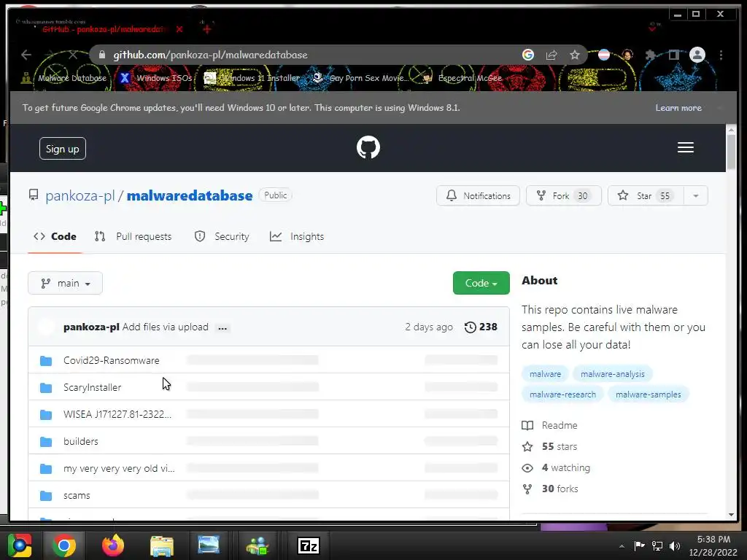Go back using the browser back arrow
The height and width of the screenshot is (560, 747).
26,55
